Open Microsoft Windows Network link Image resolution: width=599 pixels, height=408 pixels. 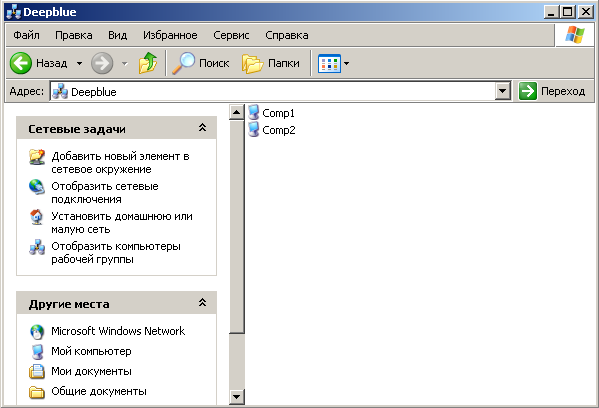(118, 331)
